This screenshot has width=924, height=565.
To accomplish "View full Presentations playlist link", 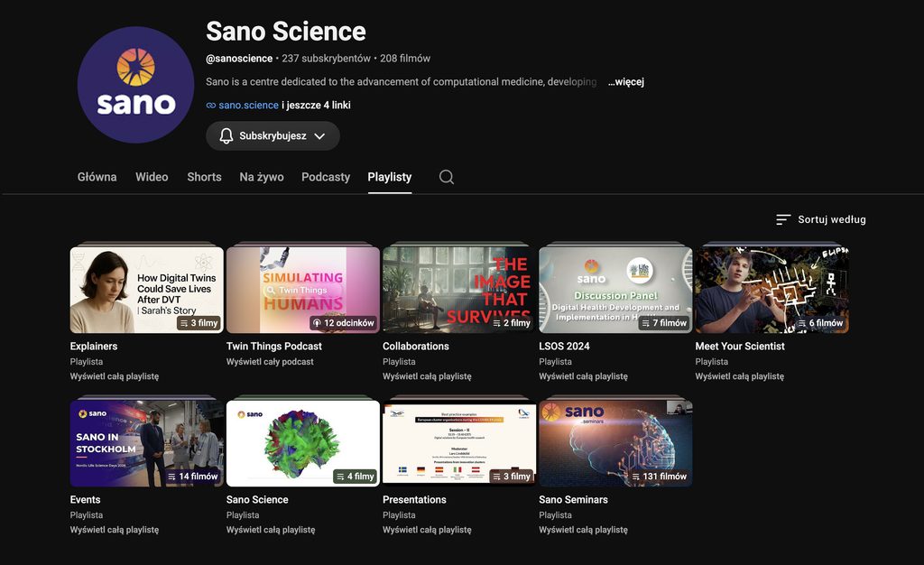I will (x=427, y=530).
